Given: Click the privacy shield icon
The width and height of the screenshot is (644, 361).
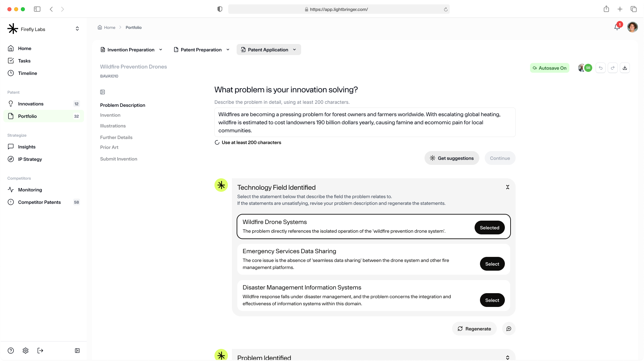Looking at the screenshot, I should click(x=220, y=9).
